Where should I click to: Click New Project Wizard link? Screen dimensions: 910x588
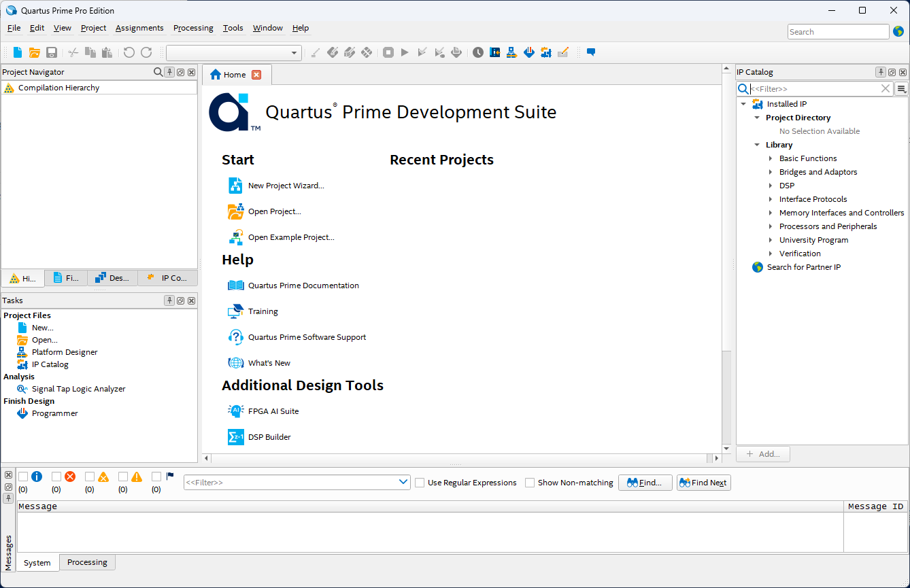(286, 186)
